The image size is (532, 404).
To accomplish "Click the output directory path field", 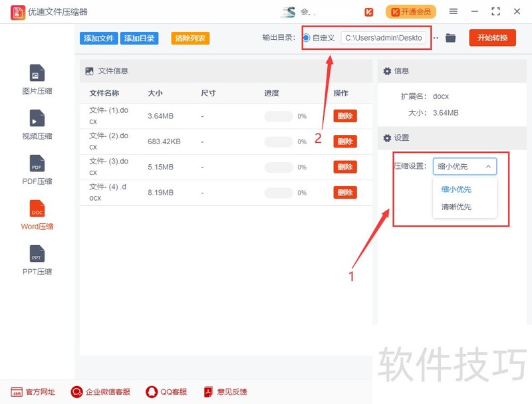I will click(384, 38).
